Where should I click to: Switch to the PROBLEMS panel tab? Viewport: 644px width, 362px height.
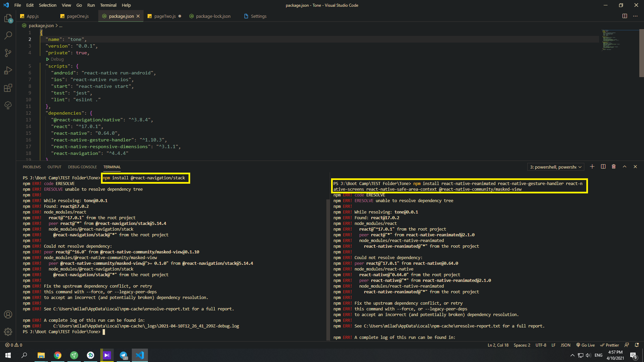pos(32,167)
